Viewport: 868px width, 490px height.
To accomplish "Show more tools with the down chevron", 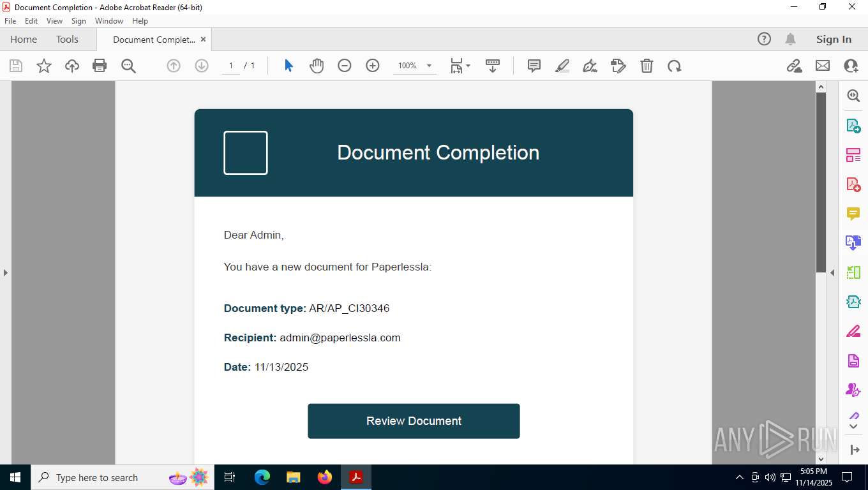I will [853, 426].
